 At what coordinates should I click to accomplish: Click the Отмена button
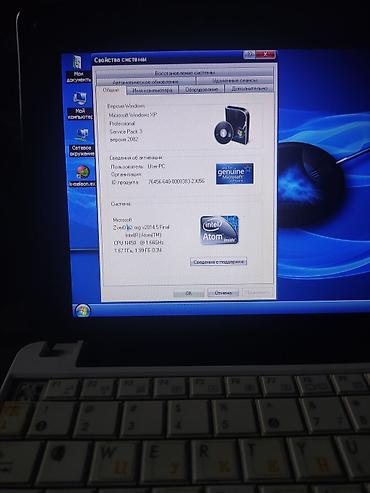pyautogui.click(x=223, y=293)
